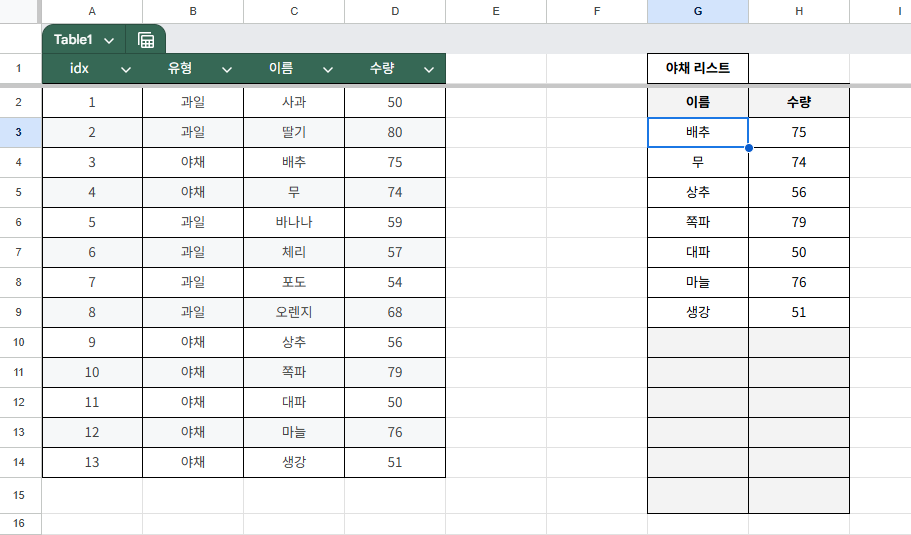Select the value 79 in column H

pos(799,222)
